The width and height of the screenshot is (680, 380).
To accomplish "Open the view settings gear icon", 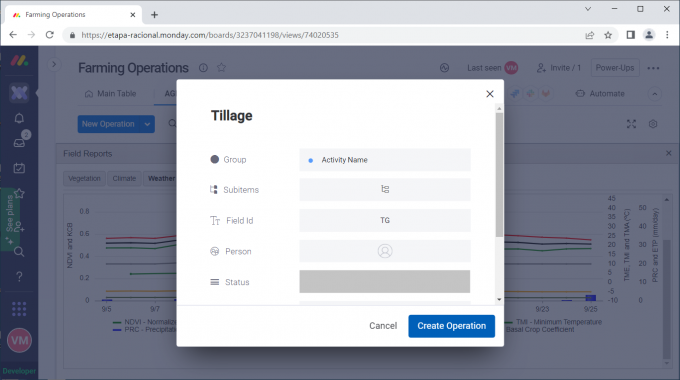I will [653, 124].
